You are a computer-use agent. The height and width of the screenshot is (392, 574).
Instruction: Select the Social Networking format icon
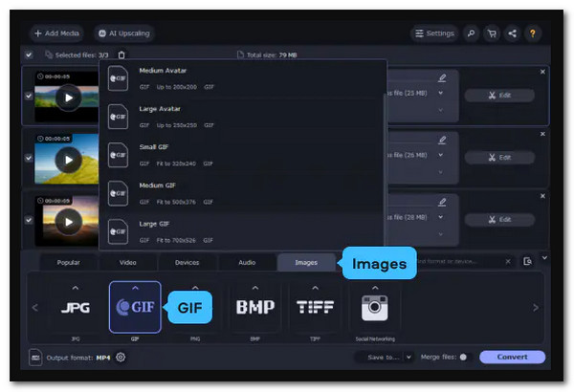coord(375,308)
